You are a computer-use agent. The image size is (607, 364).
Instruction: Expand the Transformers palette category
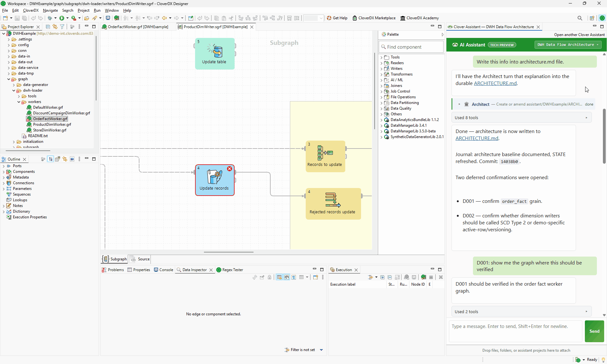point(382,75)
